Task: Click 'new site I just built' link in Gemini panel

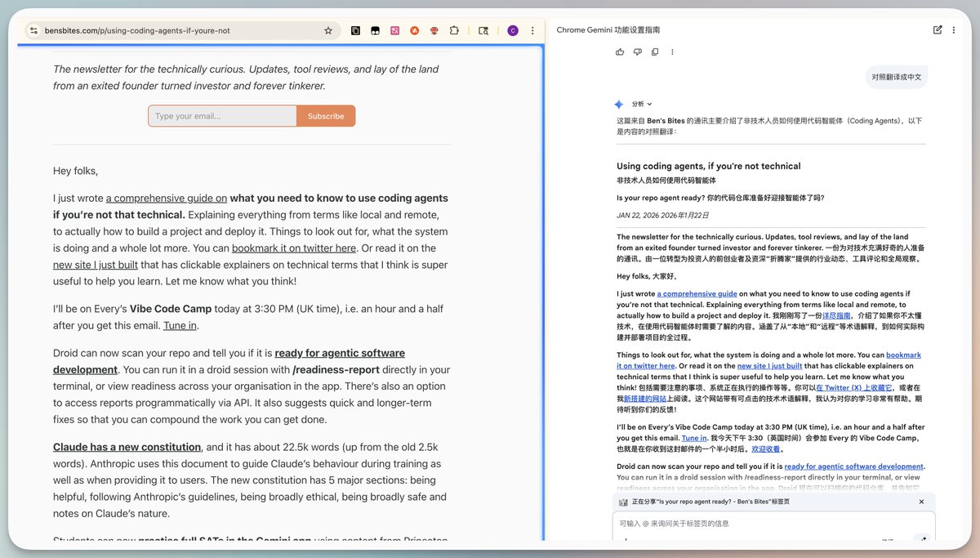Action: coord(769,366)
